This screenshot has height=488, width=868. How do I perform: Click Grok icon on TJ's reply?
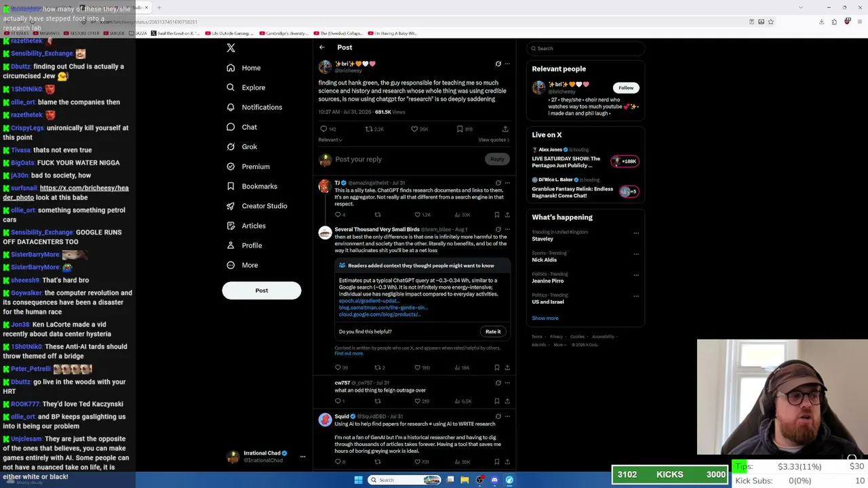tap(498, 183)
